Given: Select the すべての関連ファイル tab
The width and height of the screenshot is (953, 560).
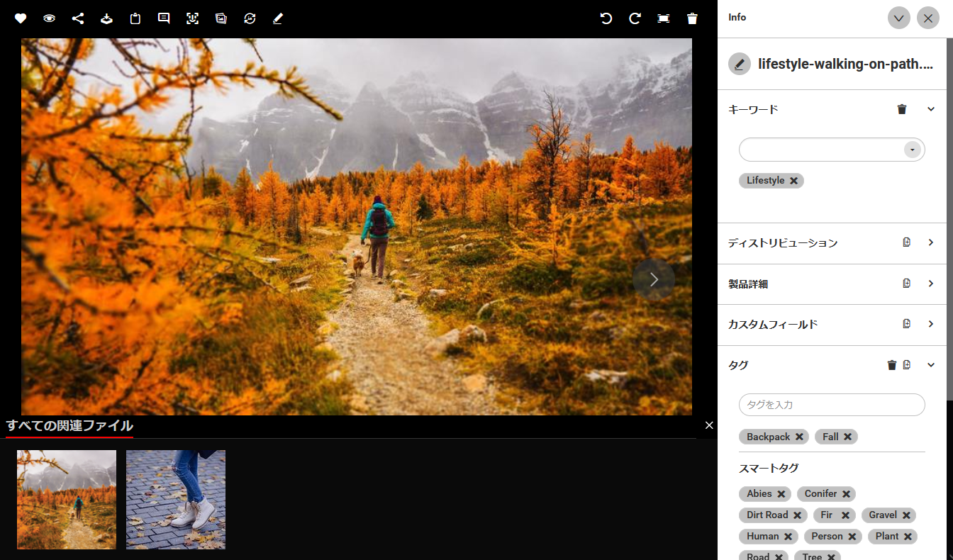Looking at the screenshot, I should click(x=69, y=426).
